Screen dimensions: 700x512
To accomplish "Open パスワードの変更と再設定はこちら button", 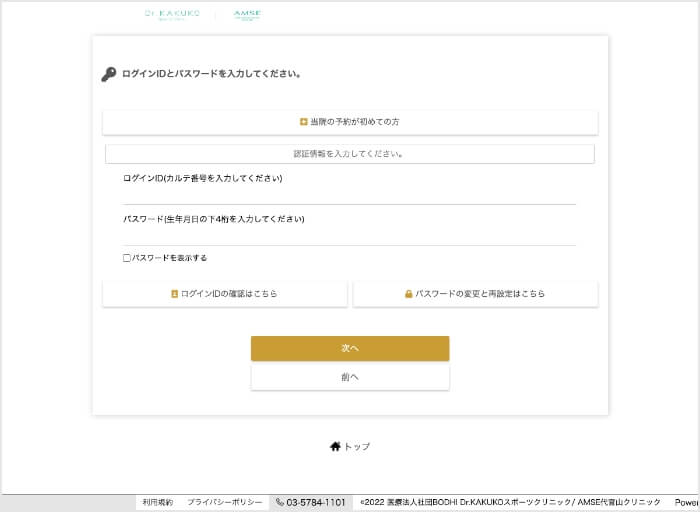I will [x=475, y=294].
